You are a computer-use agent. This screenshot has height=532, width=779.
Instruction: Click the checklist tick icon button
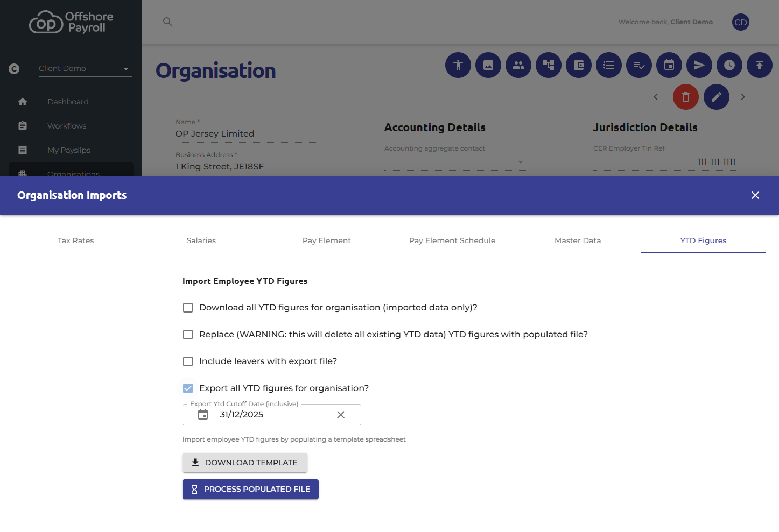639,65
